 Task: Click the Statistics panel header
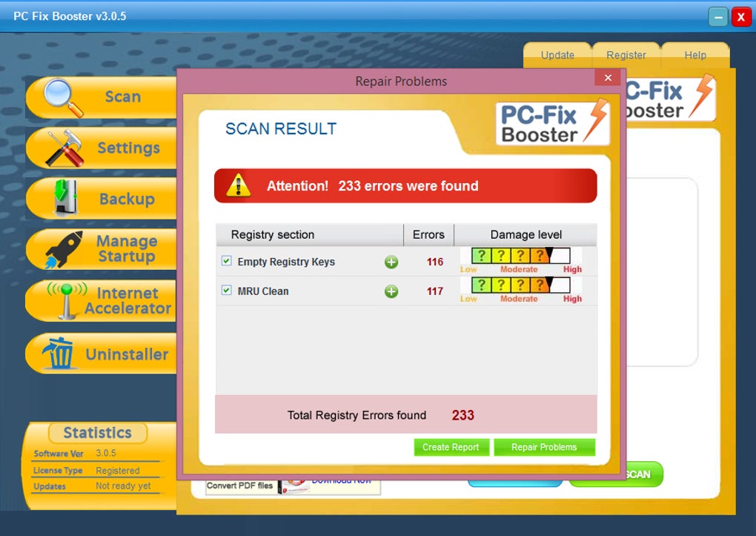(x=98, y=433)
